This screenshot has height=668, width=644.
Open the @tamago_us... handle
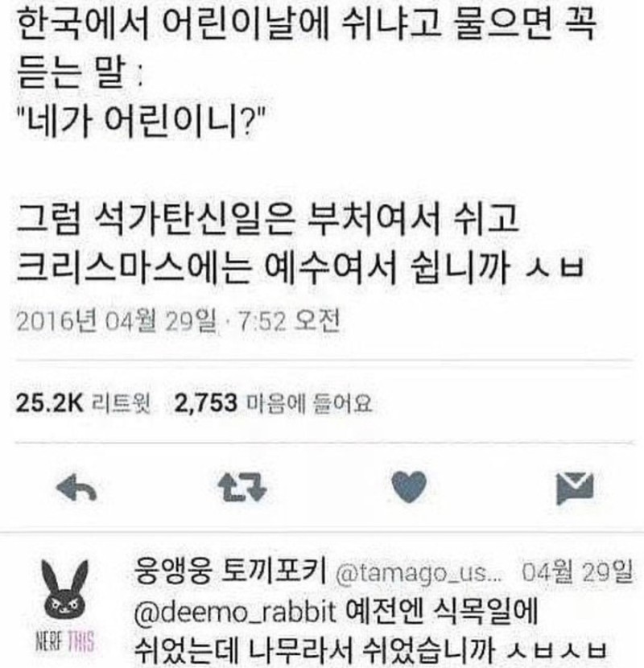click(x=419, y=573)
